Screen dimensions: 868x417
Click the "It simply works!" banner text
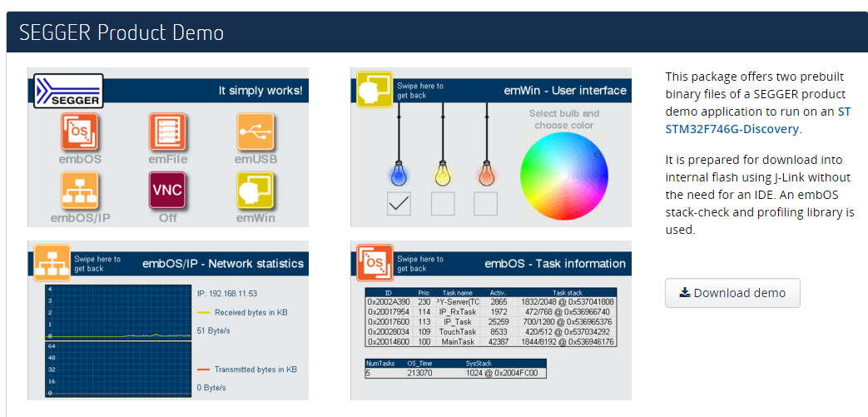pos(260,91)
